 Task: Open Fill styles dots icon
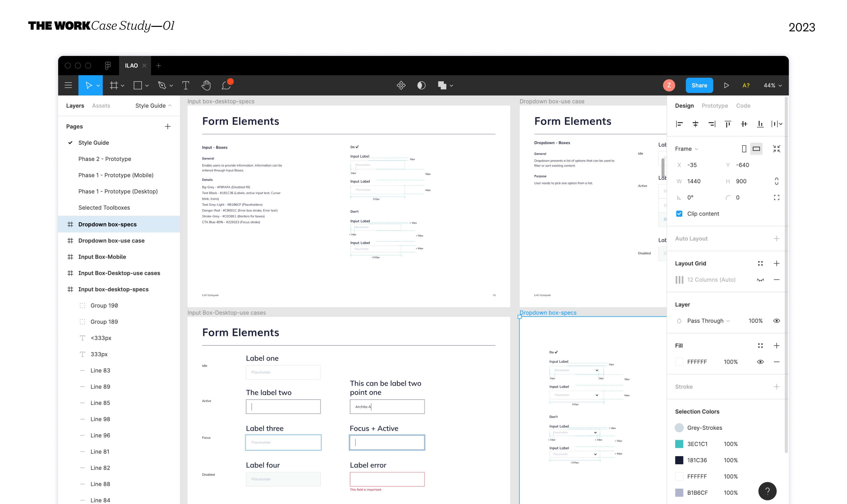tap(760, 346)
